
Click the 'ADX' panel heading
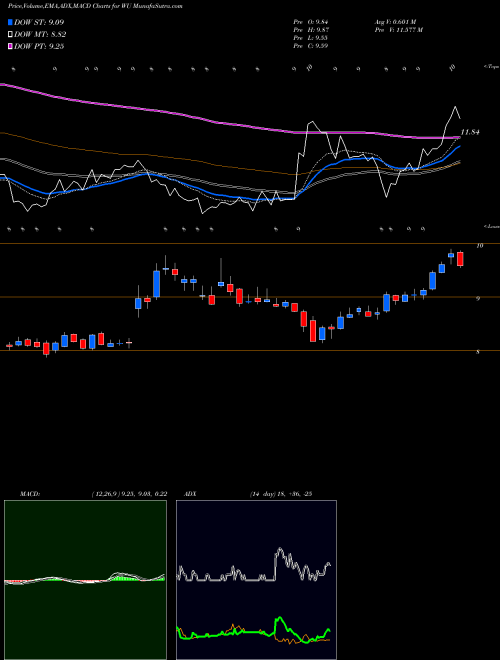coord(190,494)
